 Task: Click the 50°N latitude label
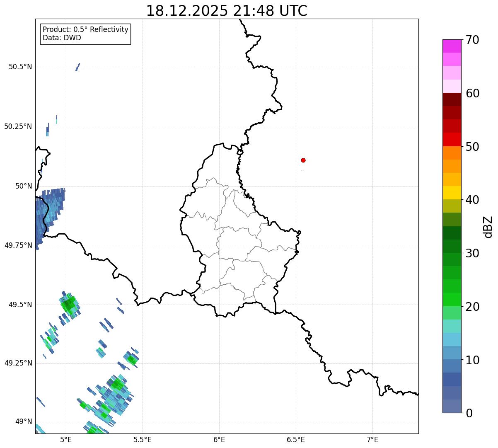pos(24,186)
